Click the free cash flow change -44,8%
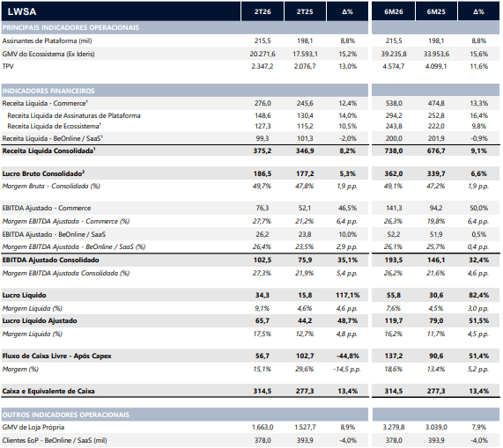This screenshot has width=503, height=448. tap(347, 356)
